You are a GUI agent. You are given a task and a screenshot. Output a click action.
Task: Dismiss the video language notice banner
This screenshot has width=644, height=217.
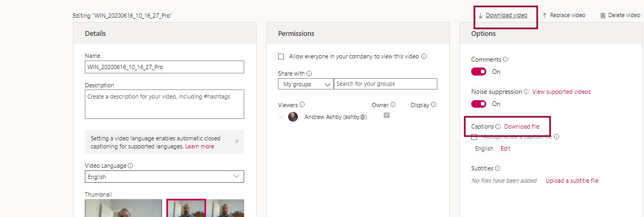pos(237,141)
